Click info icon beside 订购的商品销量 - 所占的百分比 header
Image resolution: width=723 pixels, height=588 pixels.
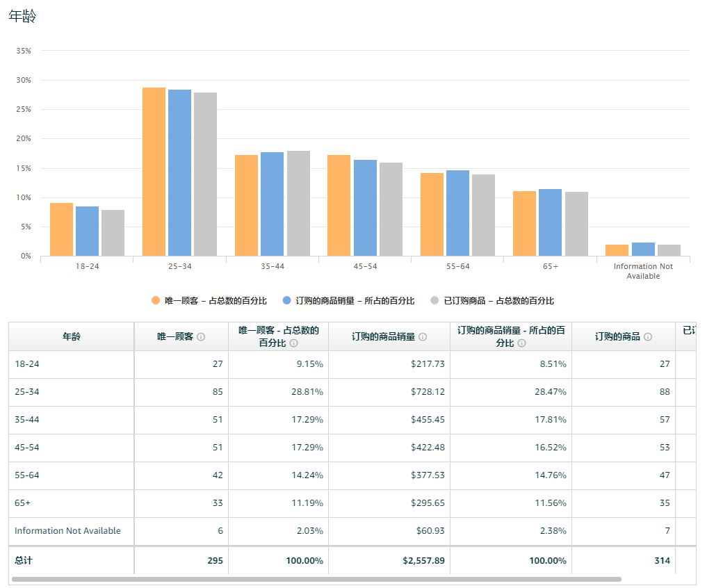(x=521, y=343)
